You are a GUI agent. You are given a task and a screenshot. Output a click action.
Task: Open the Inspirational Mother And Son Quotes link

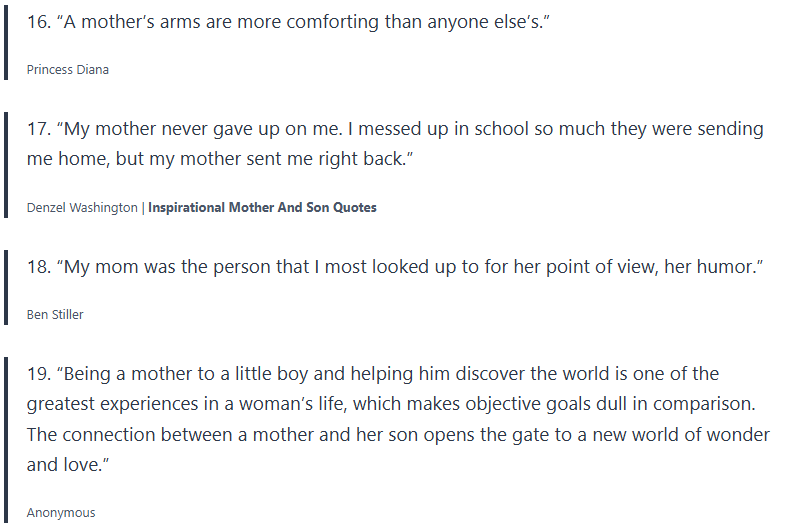(x=262, y=208)
